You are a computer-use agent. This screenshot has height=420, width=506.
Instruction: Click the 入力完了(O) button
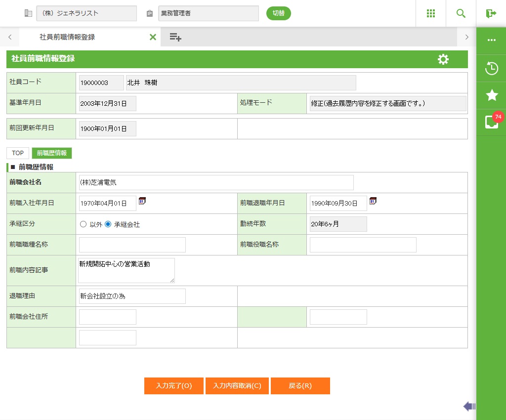[173, 386]
